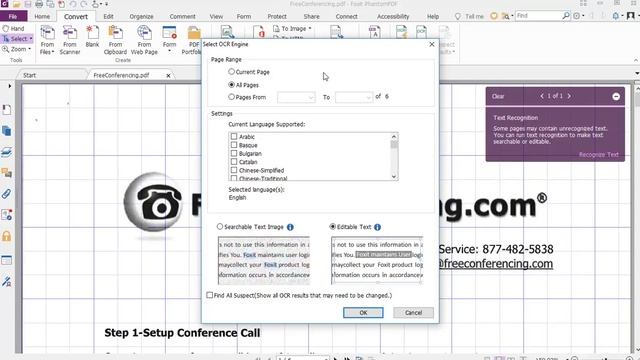The height and width of the screenshot is (360, 640).
Task: Create PDF From Scanner
Action: (x=70, y=40)
